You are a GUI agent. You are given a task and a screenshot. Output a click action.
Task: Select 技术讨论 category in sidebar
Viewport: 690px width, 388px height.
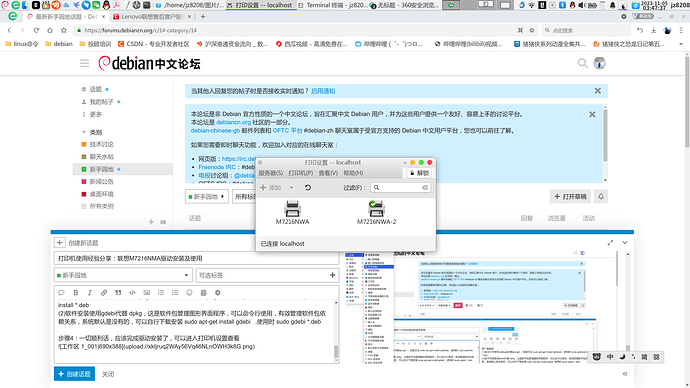[x=102, y=144]
